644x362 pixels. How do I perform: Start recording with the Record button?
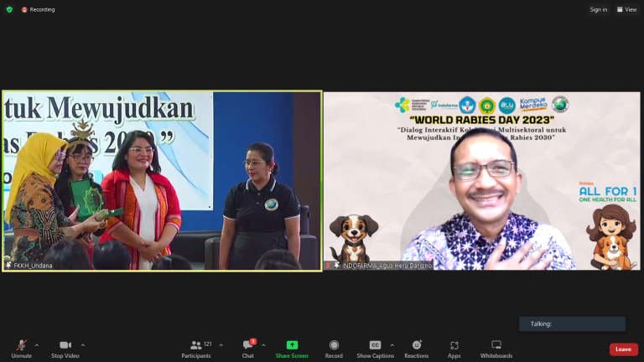point(334,348)
